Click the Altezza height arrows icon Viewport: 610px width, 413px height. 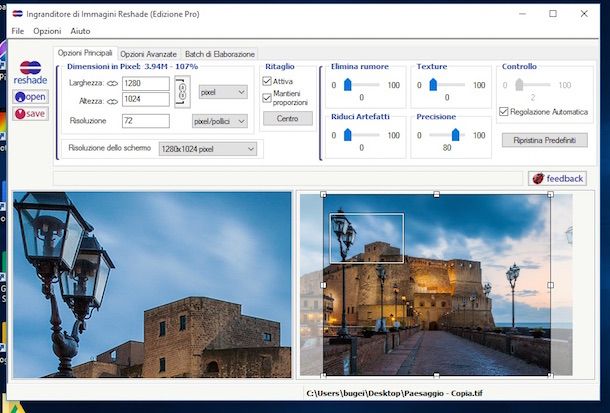tap(112, 100)
